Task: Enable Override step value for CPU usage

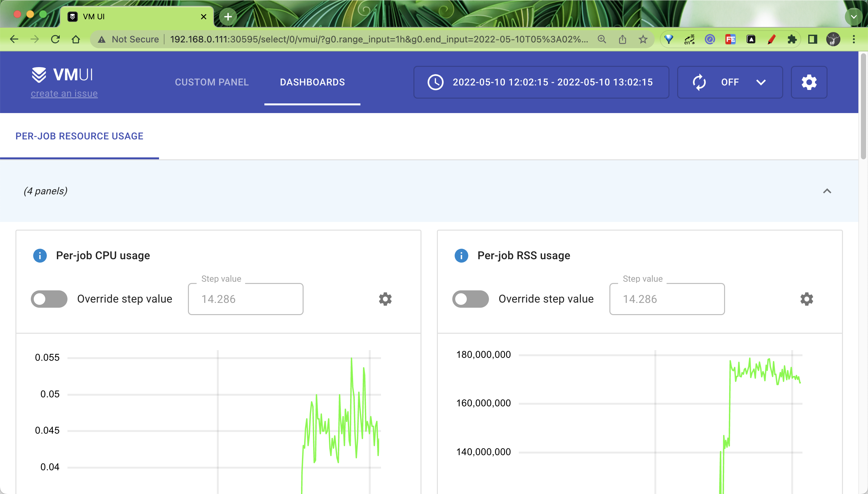Action: [x=49, y=299]
